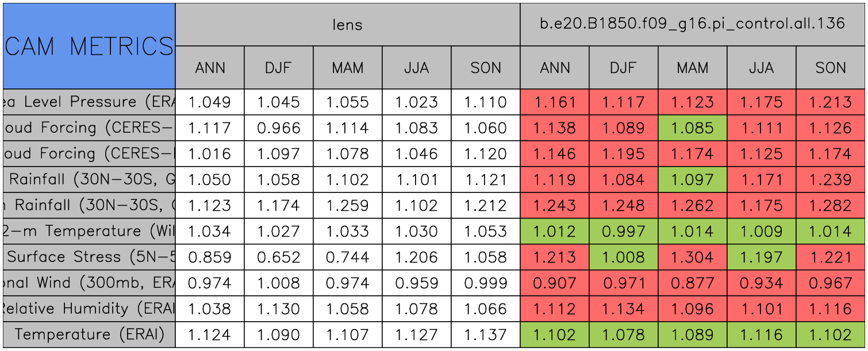Click lens cell with value 0.652
Viewport: 868px width, 351px height.
tap(279, 257)
